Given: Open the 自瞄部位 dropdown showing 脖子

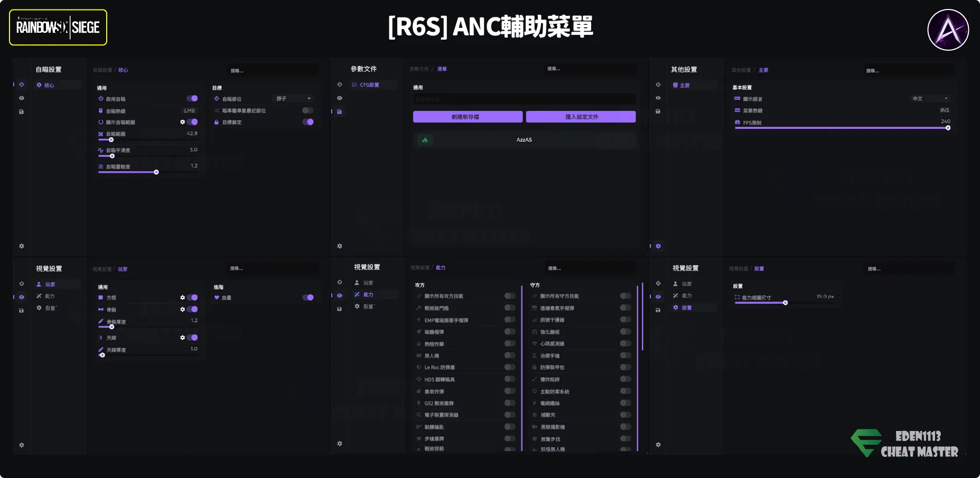Looking at the screenshot, I should coord(293,99).
